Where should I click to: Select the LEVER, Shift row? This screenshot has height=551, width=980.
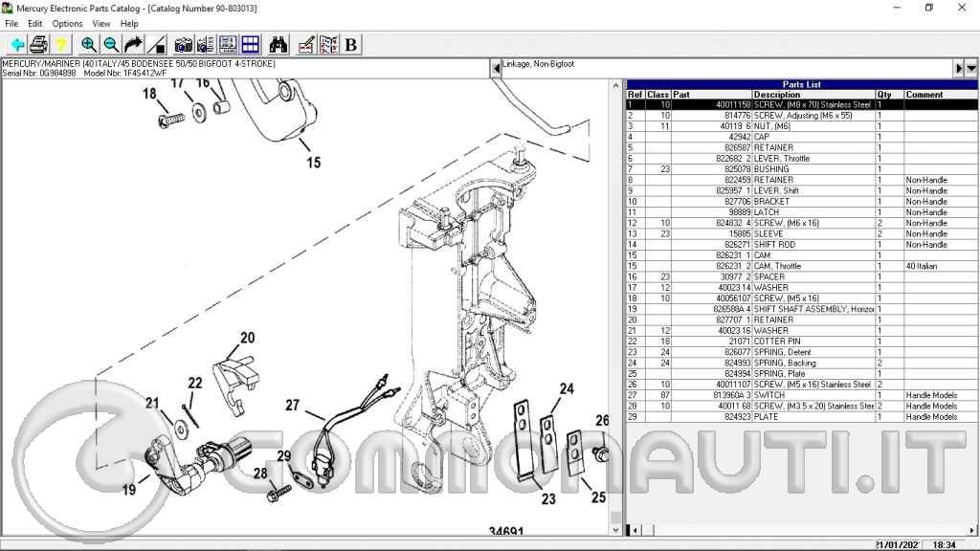pos(802,190)
